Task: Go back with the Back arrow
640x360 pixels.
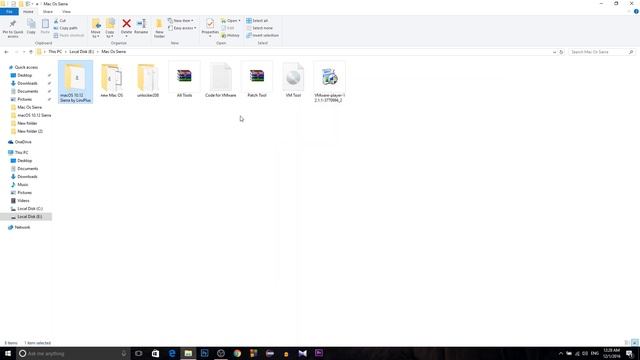Action: point(6,52)
